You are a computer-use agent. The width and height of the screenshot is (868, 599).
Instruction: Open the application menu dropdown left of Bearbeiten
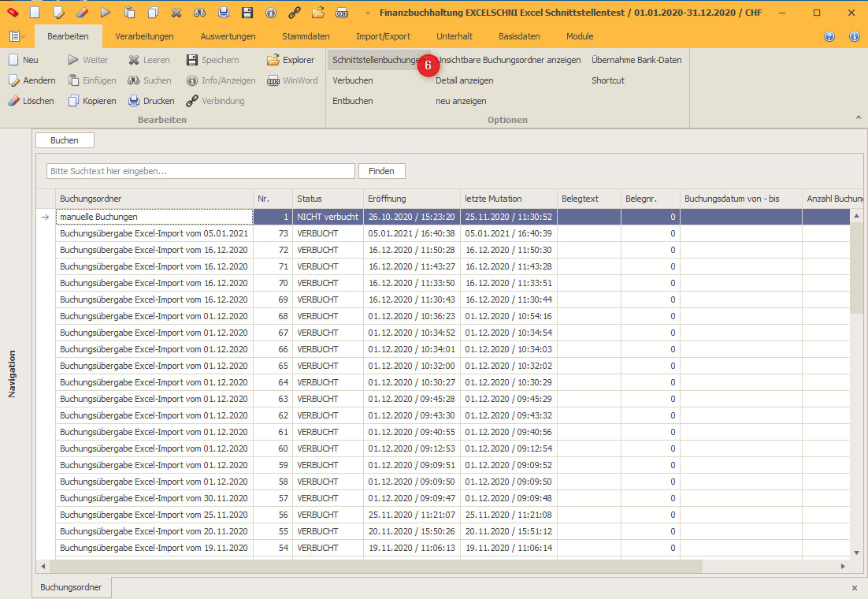(17, 36)
